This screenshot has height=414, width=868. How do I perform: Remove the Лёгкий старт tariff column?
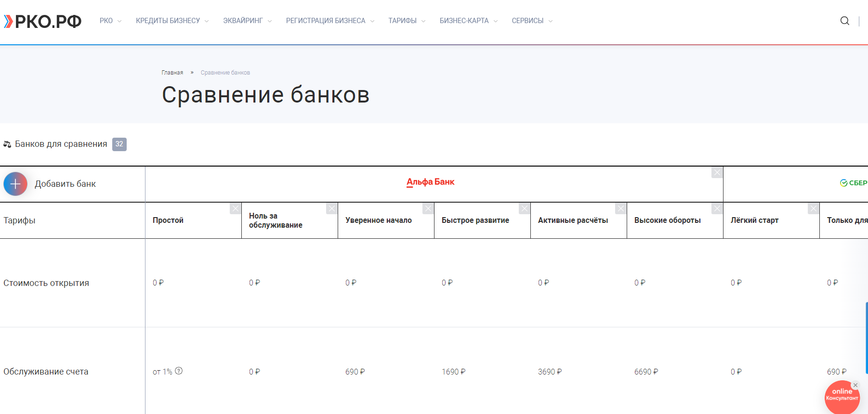[814, 208]
